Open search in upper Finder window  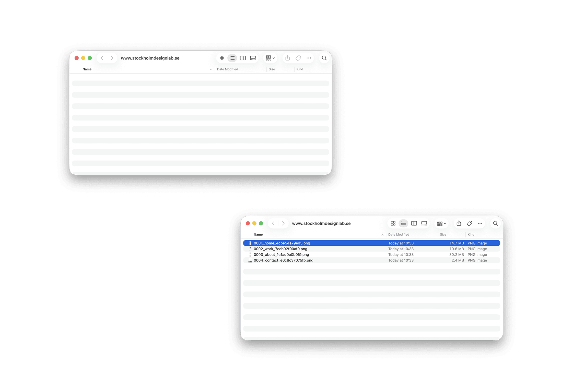(x=324, y=58)
